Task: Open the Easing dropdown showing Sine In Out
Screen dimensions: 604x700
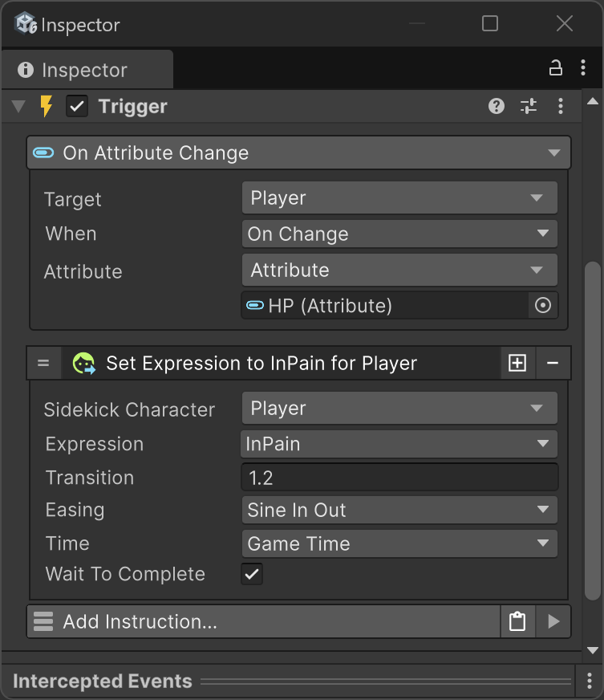Action: coord(399,510)
